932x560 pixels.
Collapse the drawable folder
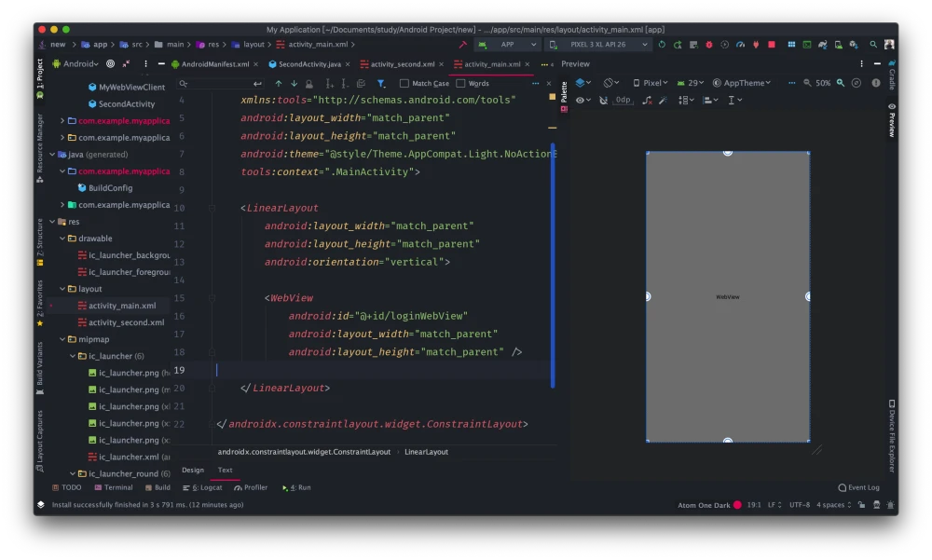pos(62,239)
